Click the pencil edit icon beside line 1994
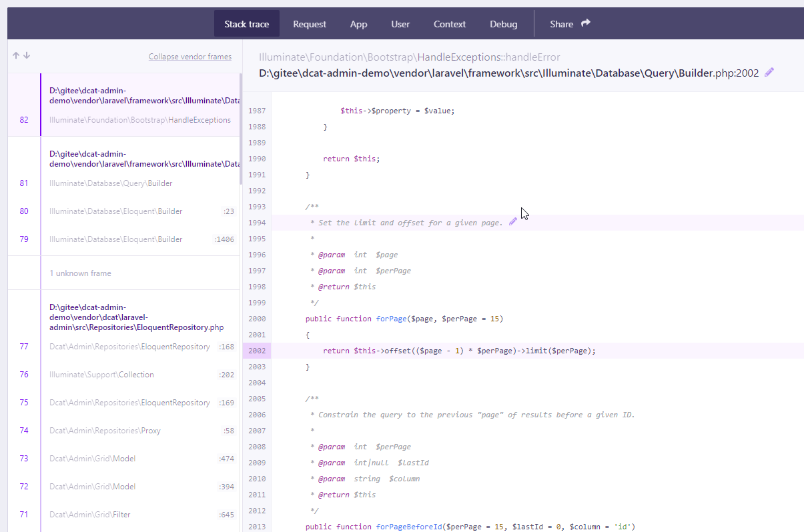This screenshot has width=804, height=532. (512, 220)
